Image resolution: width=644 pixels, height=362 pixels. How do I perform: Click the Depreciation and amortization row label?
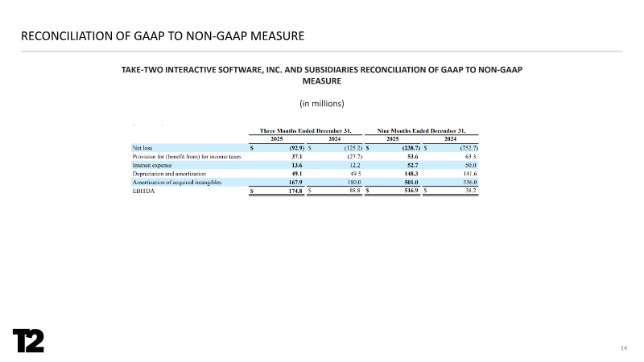[x=170, y=174]
